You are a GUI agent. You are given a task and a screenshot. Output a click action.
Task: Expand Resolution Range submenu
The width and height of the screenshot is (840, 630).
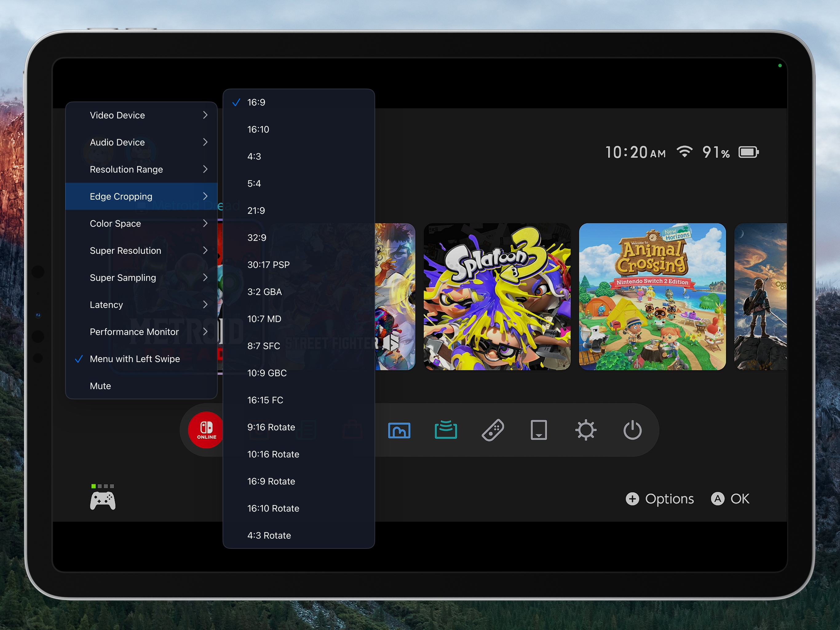141,169
